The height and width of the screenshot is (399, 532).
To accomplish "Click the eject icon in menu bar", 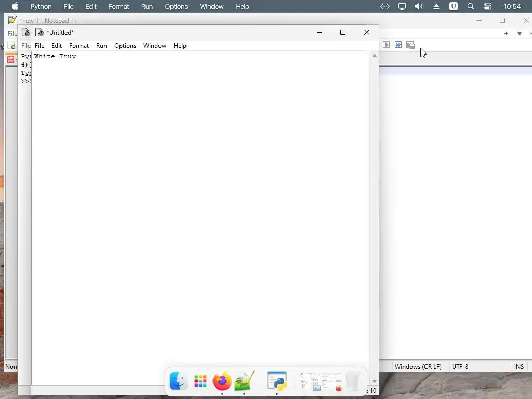I will pos(436,6).
